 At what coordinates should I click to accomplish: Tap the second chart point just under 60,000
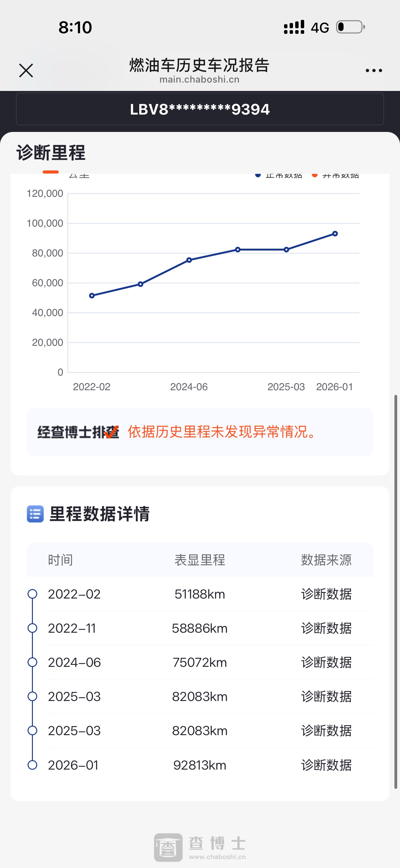pyautogui.click(x=140, y=284)
